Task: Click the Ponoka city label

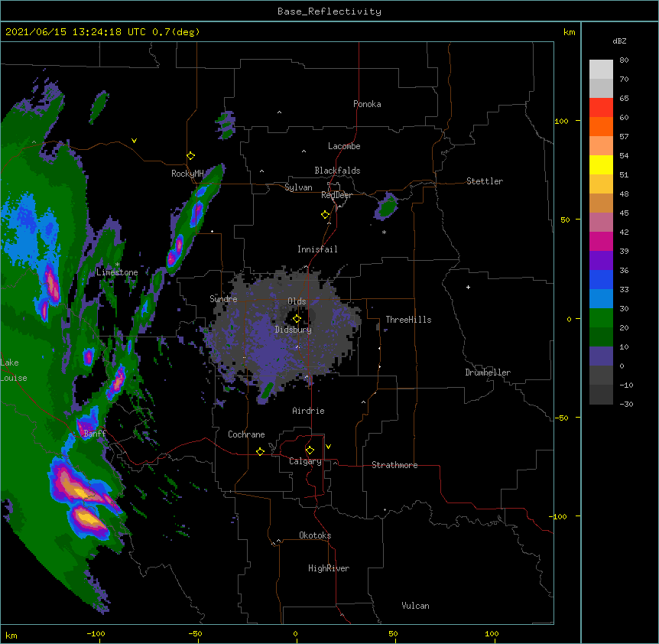Action: pyautogui.click(x=367, y=104)
